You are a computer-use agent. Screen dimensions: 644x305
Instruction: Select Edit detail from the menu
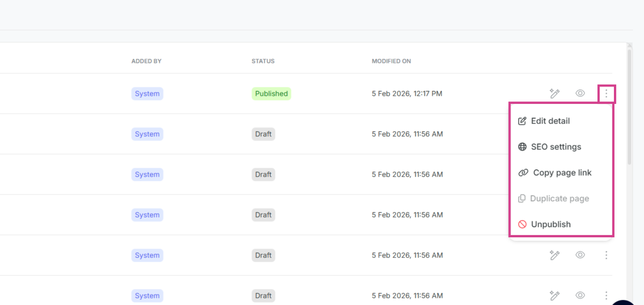click(x=550, y=121)
